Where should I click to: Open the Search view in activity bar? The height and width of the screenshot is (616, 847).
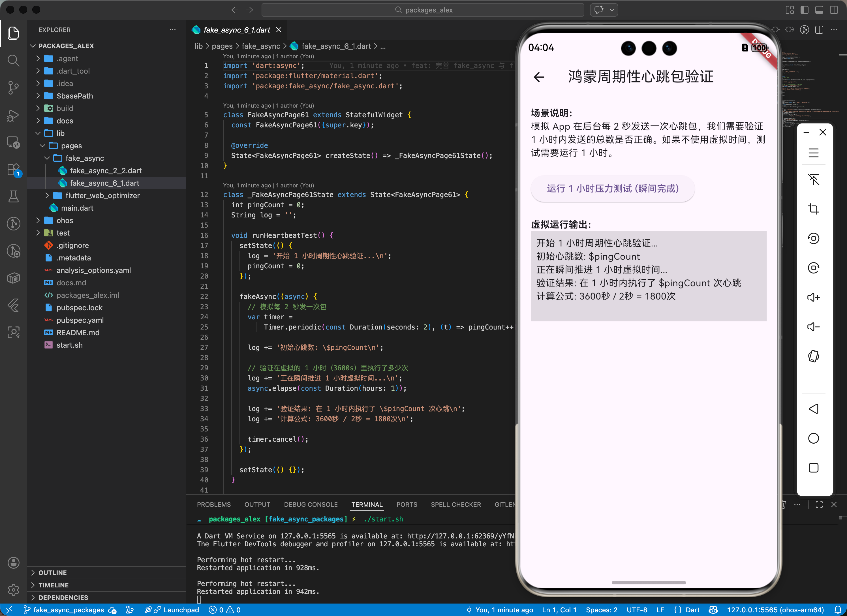[13, 60]
